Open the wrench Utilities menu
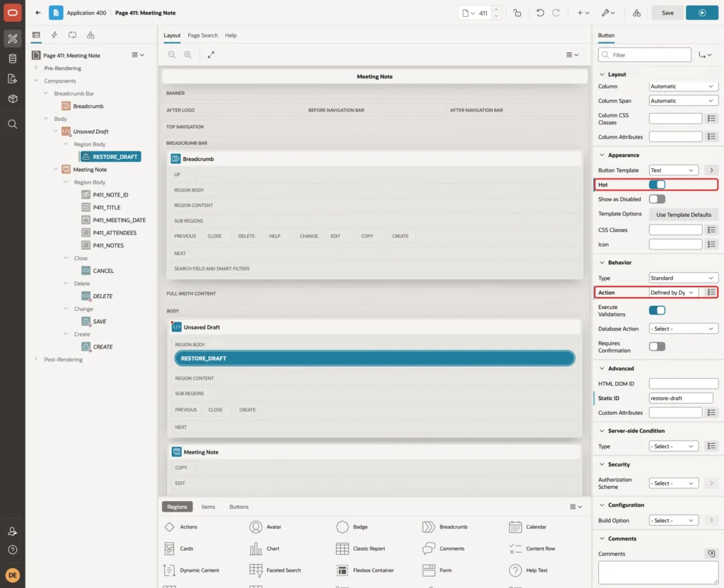724x588 pixels. point(608,13)
